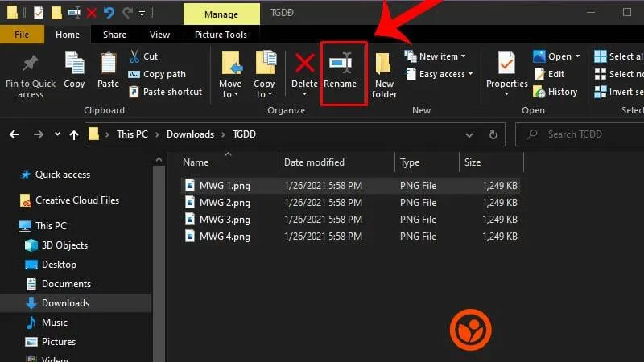Open the Move to menu
This screenshot has height=362, width=644.
230,75
